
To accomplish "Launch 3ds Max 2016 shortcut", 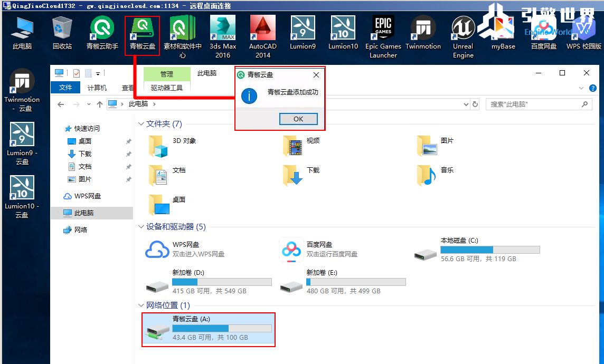I will 223,37.
